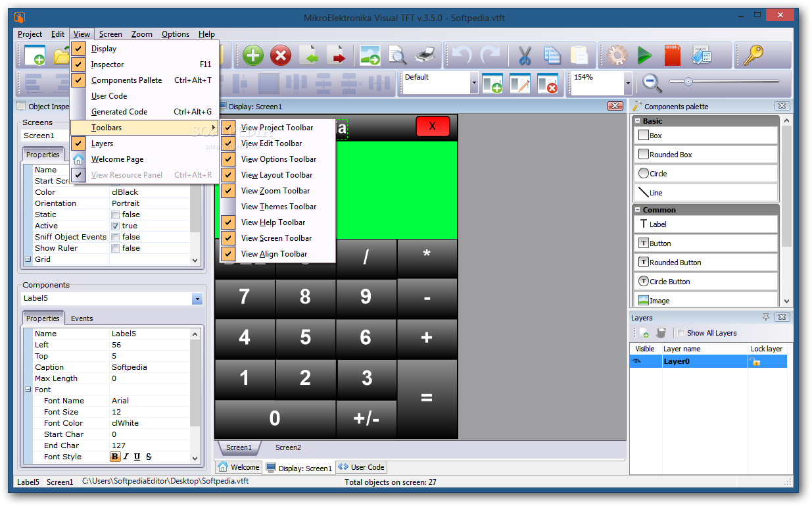
Task: Click the green plus Add Screen icon
Action: [253, 55]
